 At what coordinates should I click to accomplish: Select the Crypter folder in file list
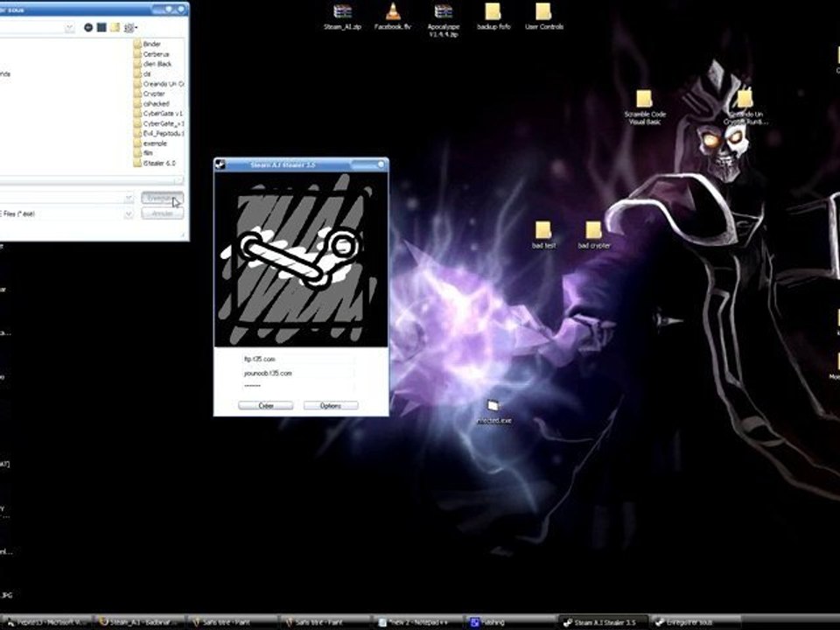[149, 94]
